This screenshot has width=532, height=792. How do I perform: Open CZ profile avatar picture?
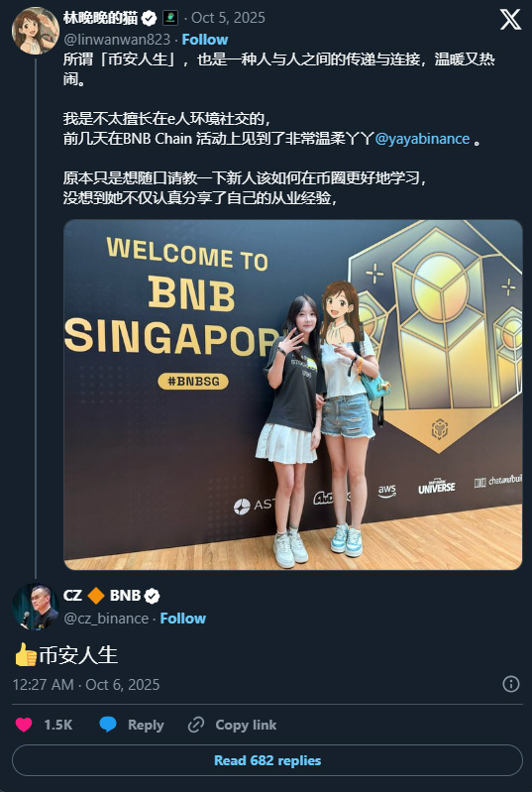click(35, 607)
